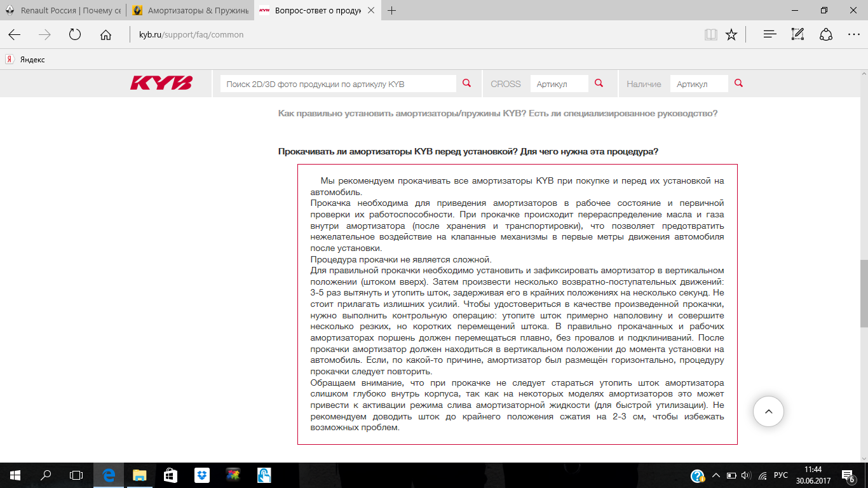
Task: Open the browser home page
Action: [105, 34]
